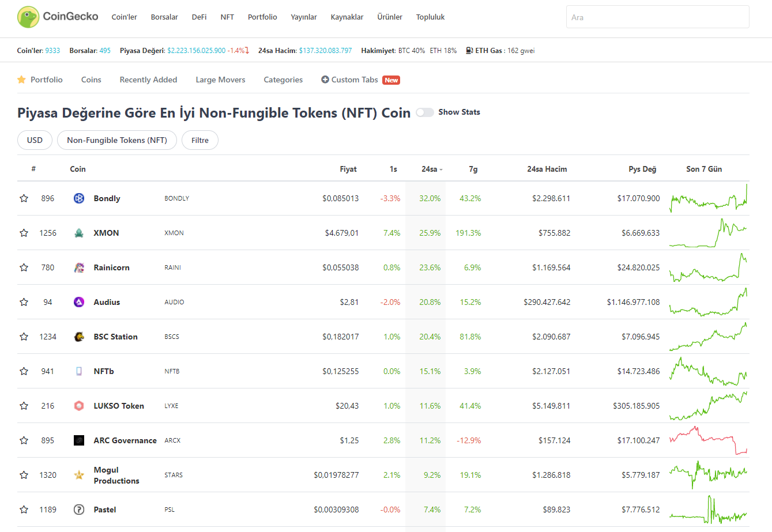Focus the Ara search field
The width and height of the screenshot is (772, 532).
point(658,17)
